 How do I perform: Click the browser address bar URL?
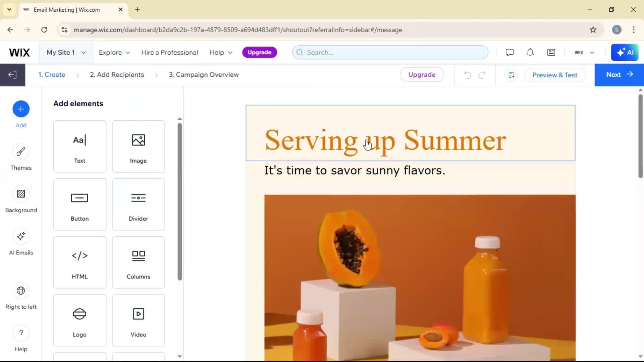(x=238, y=30)
